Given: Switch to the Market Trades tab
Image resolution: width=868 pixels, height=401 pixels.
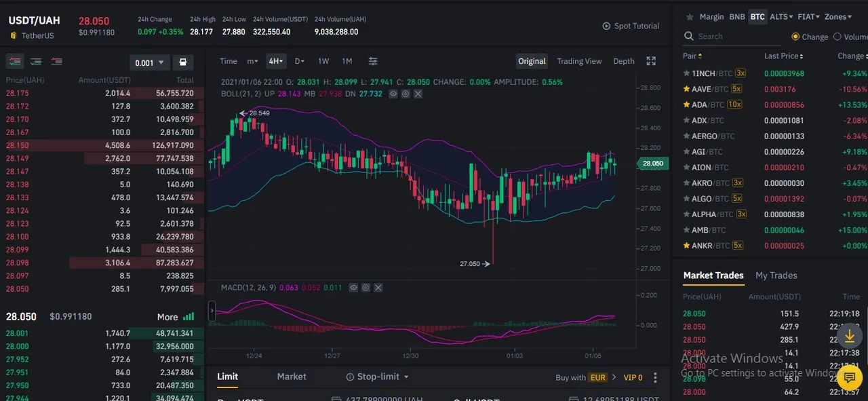Looking at the screenshot, I should tap(713, 275).
